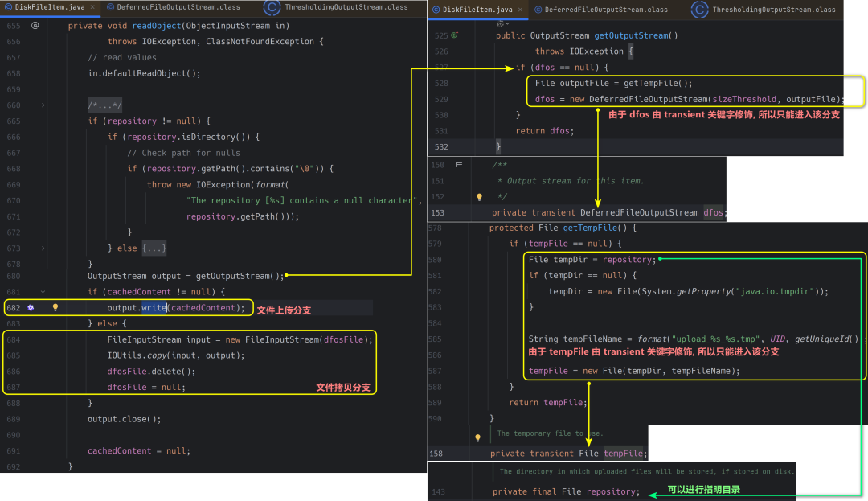The image size is (868, 501).
Task: Click the repository field name on line 143
Action: [612, 491]
